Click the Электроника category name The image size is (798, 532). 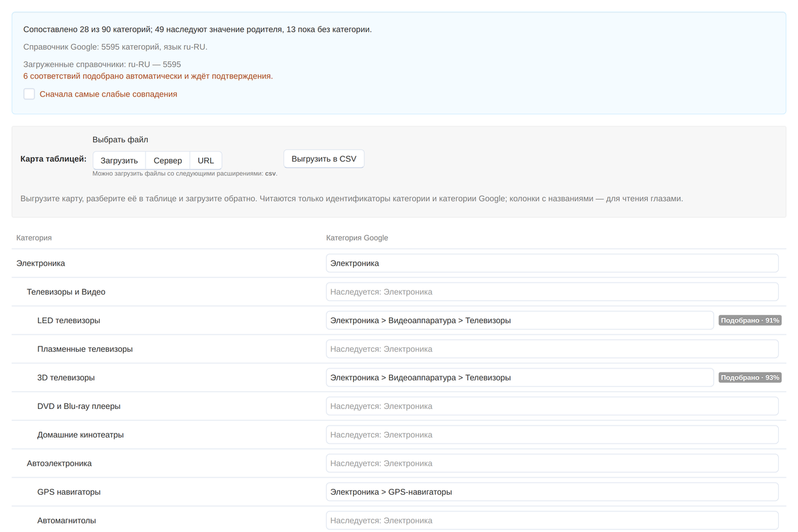click(41, 263)
